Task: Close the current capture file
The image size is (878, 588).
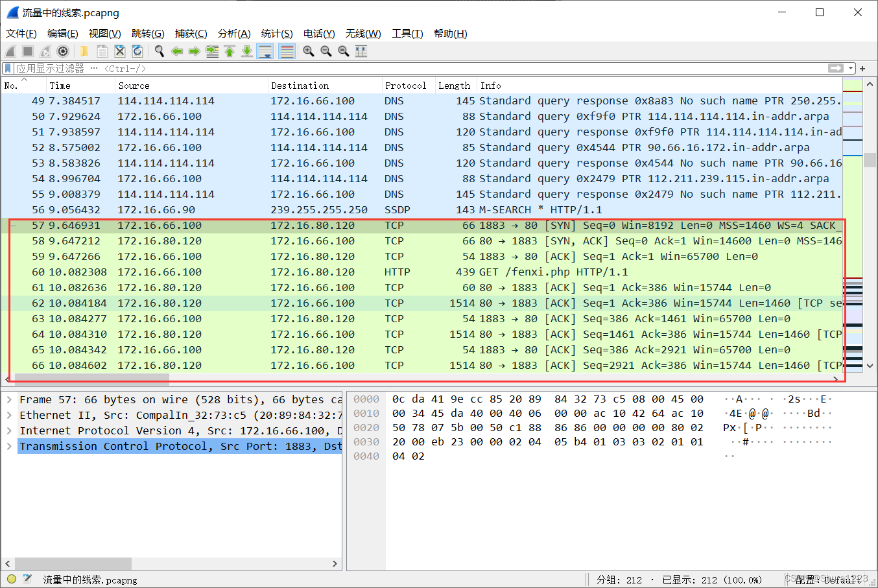Action: tap(120, 51)
